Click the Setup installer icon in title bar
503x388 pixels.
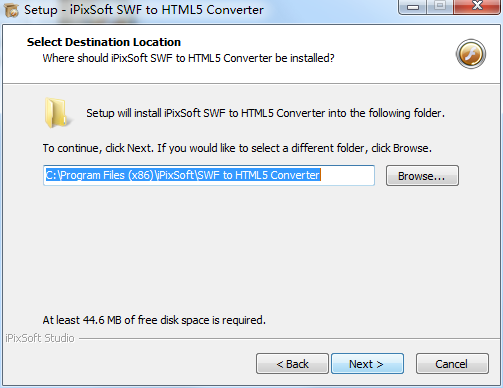click(x=11, y=10)
